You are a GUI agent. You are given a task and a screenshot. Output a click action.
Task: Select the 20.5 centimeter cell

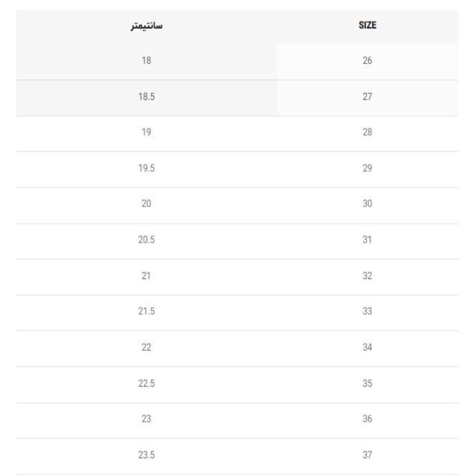(x=146, y=240)
